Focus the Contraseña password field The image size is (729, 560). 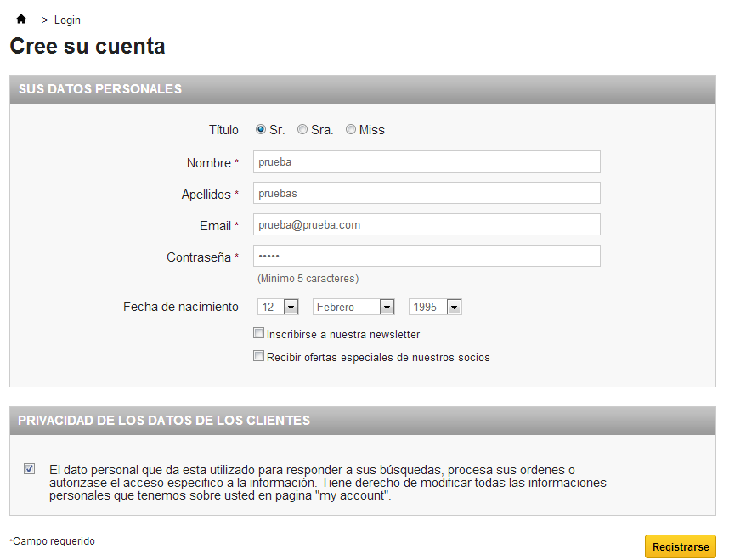pos(427,257)
